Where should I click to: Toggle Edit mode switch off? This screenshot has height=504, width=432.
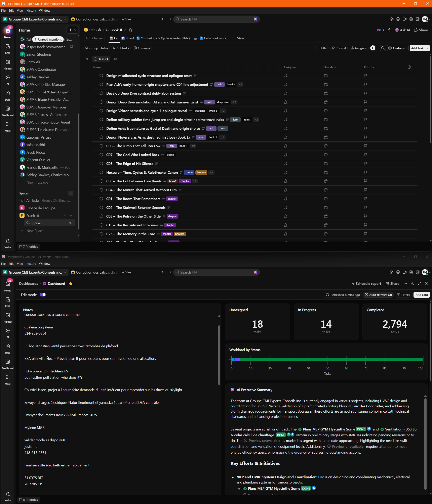point(43,294)
